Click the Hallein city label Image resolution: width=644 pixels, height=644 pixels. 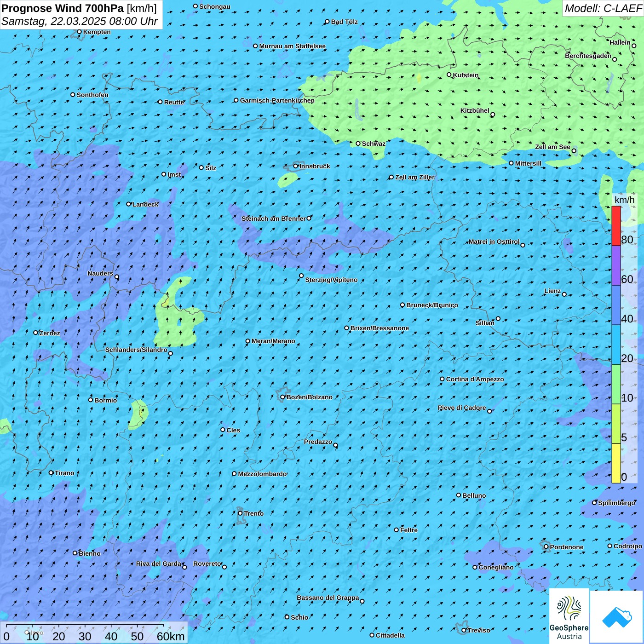pos(620,42)
